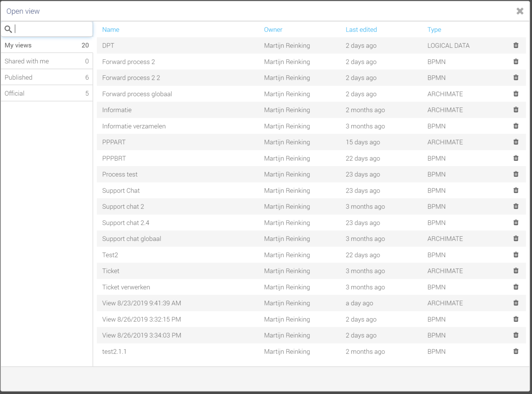532x394 pixels.
Task: Delete the DPT view
Action: [516, 45]
